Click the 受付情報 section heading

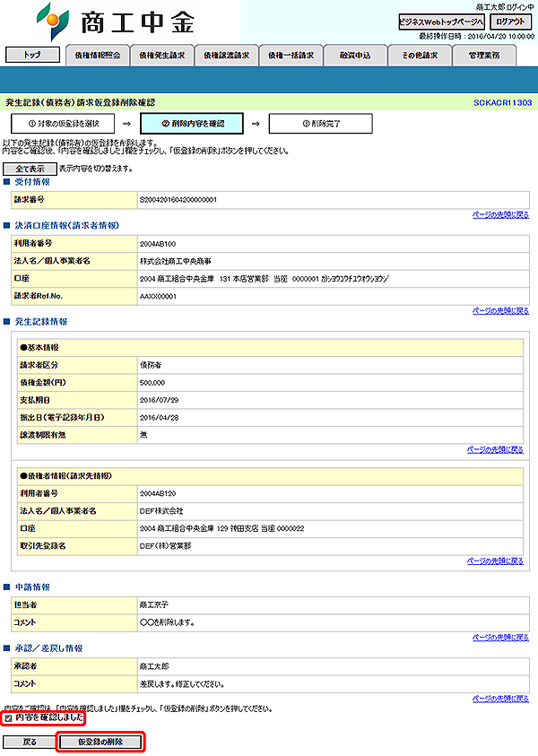(32, 182)
